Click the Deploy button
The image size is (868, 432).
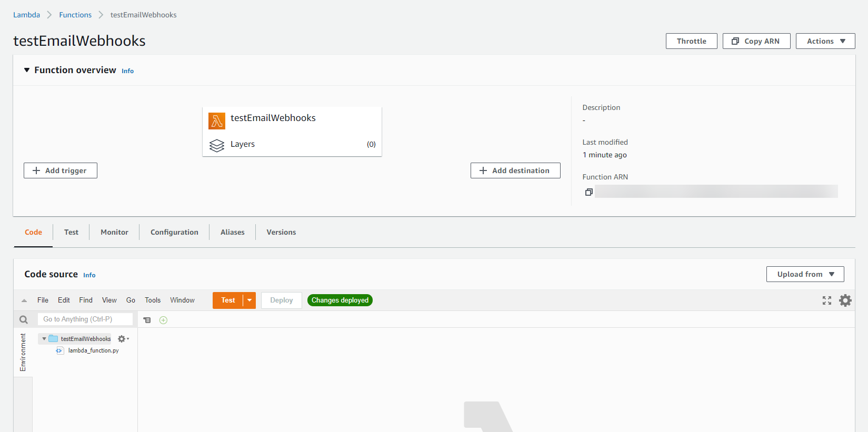tap(282, 300)
